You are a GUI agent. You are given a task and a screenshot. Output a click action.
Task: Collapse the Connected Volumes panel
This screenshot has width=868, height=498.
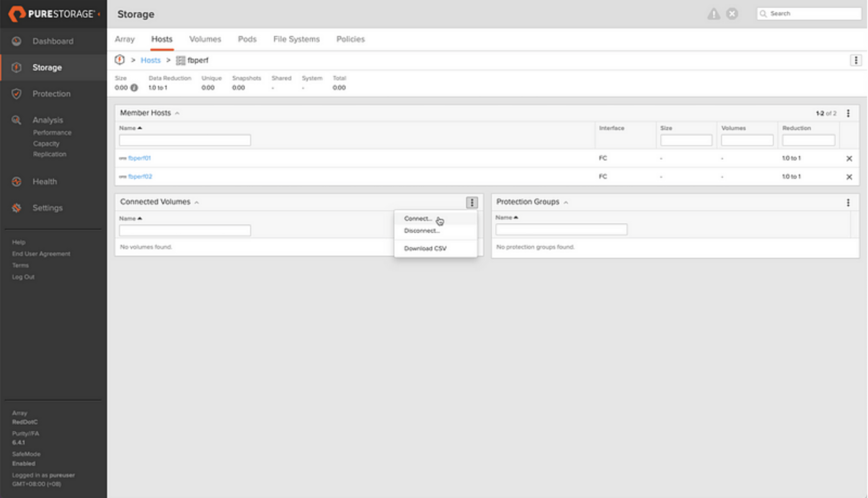click(197, 203)
